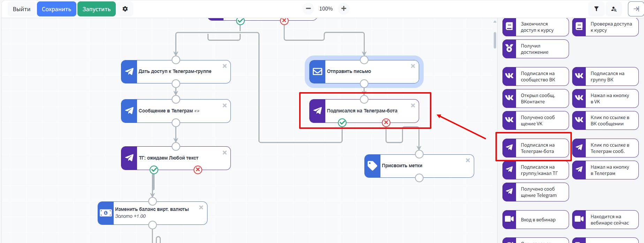Select 'Подписался на Телеграм-бота' node on the canvas

pos(364,111)
